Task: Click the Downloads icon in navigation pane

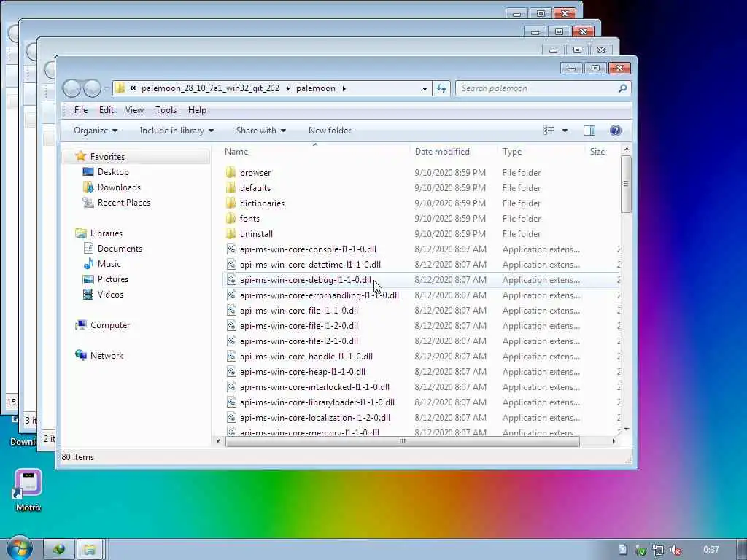Action: tap(88, 187)
